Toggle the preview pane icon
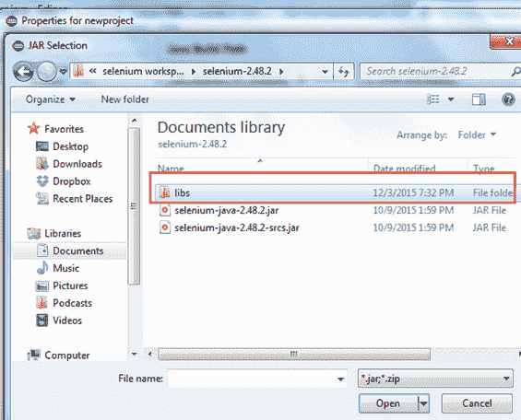The width and height of the screenshot is (521, 420). pos(479,99)
